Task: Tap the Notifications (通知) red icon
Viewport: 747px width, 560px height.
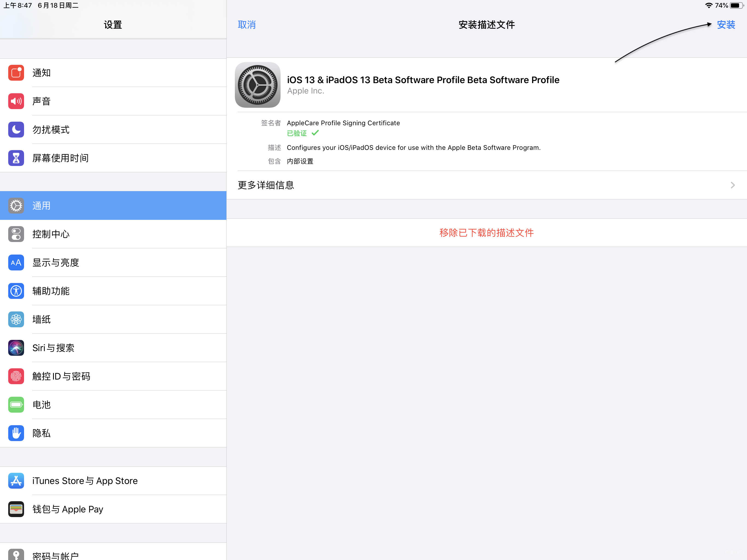Action: [x=16, y=73]
